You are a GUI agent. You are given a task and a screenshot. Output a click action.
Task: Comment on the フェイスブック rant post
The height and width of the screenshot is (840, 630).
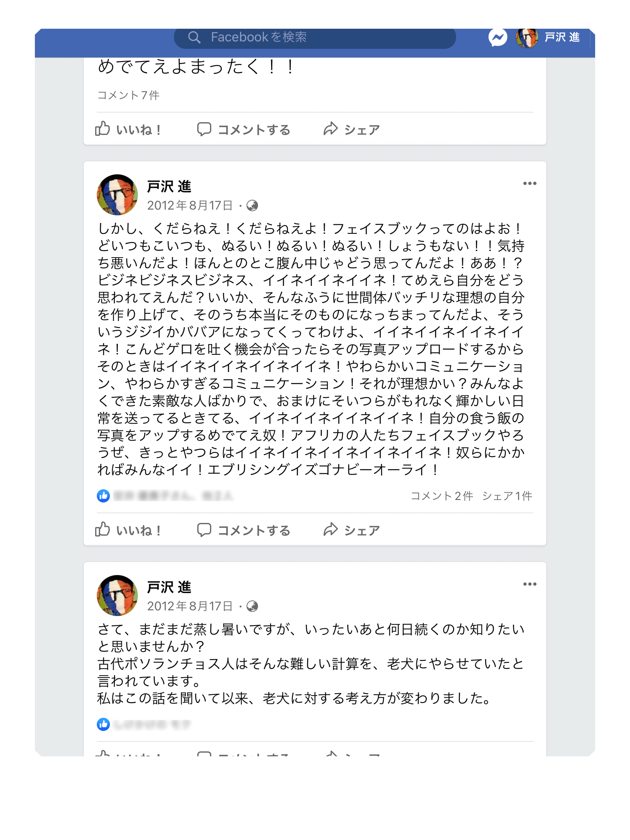[x=244, y=530]
